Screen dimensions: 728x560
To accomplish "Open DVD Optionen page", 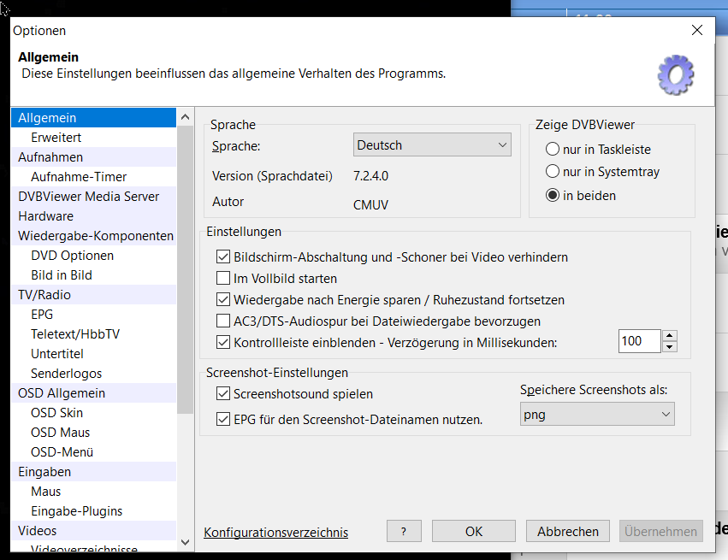I will [93, 256].
